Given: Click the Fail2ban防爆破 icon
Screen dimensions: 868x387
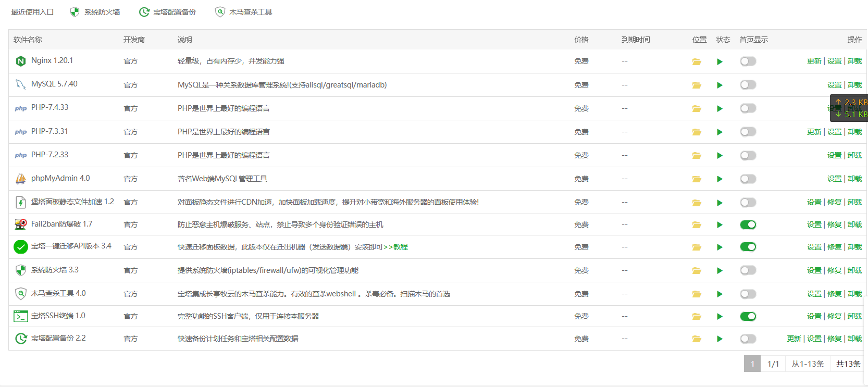Looking at the screenshot, I should tap(20, 224).
